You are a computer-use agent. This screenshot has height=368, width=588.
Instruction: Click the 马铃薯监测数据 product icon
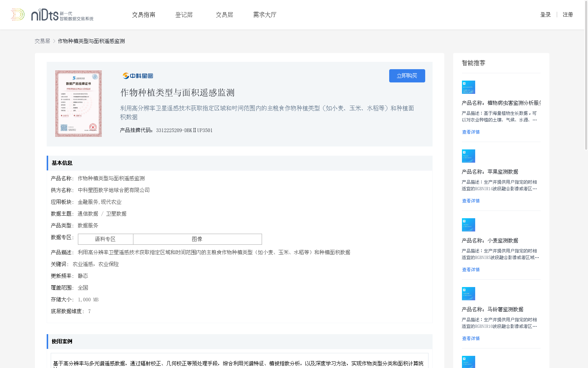tap(469, 294)
